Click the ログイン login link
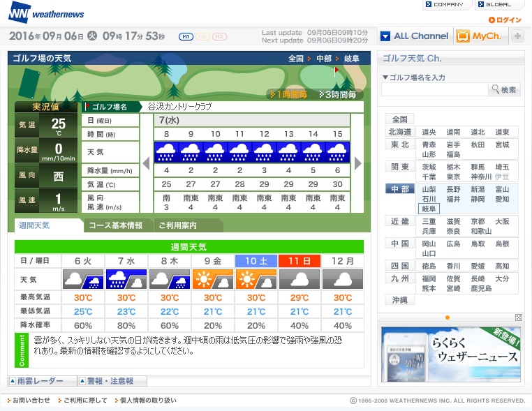The height and width of the screenshot is (411, 532). point(505,20)
